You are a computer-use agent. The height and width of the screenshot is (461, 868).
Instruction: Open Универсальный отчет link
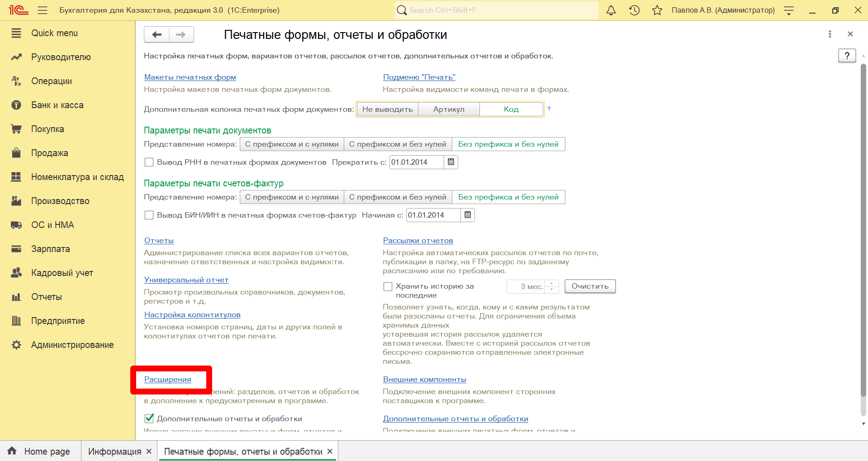[186, 280]
